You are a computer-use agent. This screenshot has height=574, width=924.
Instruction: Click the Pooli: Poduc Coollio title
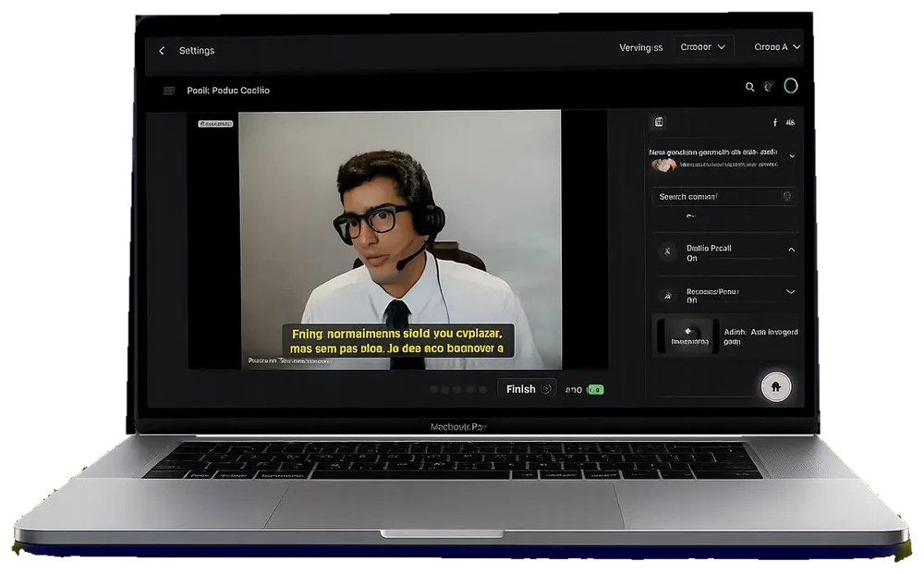[x=228, y=91]
